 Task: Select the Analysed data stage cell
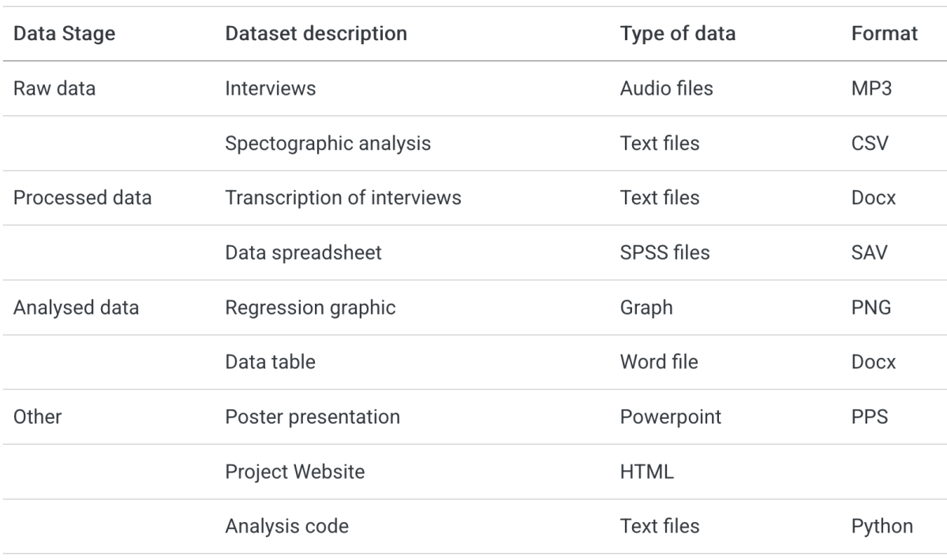coord(77,308)
